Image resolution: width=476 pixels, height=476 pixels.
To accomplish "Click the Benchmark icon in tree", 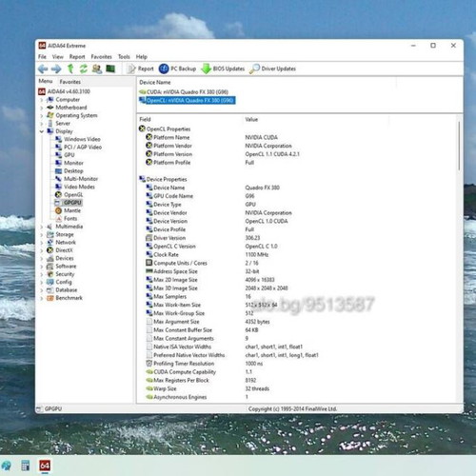I will coord(50,298).
